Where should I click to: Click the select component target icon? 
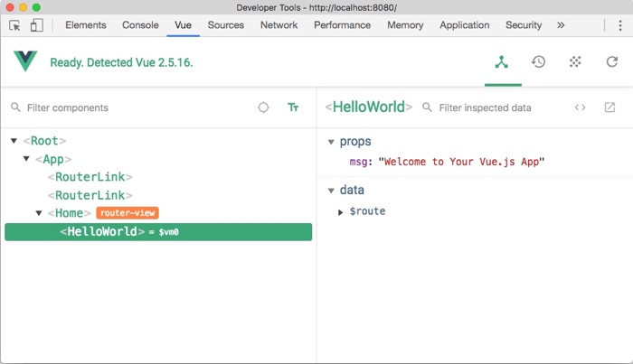[x=263, y=107]
